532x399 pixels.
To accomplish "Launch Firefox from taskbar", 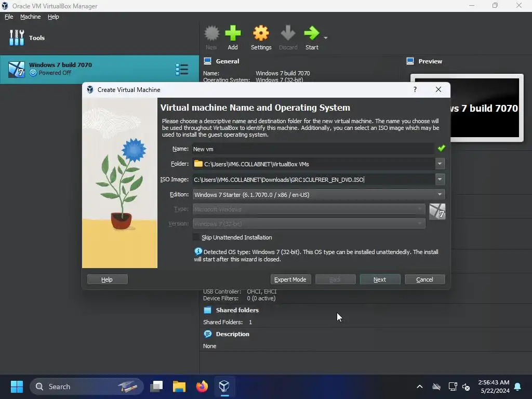I will click(202, 387).
